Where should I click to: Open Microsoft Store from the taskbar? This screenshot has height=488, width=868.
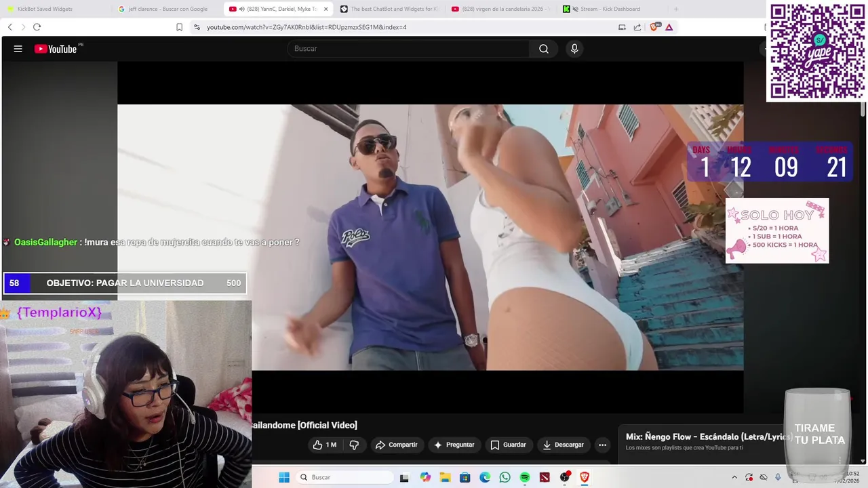pos(465,477)
